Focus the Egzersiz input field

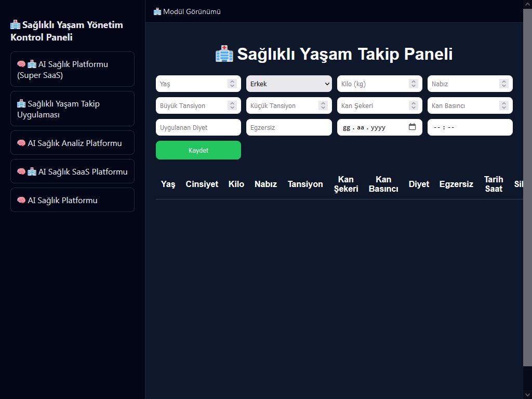[289, 127]
